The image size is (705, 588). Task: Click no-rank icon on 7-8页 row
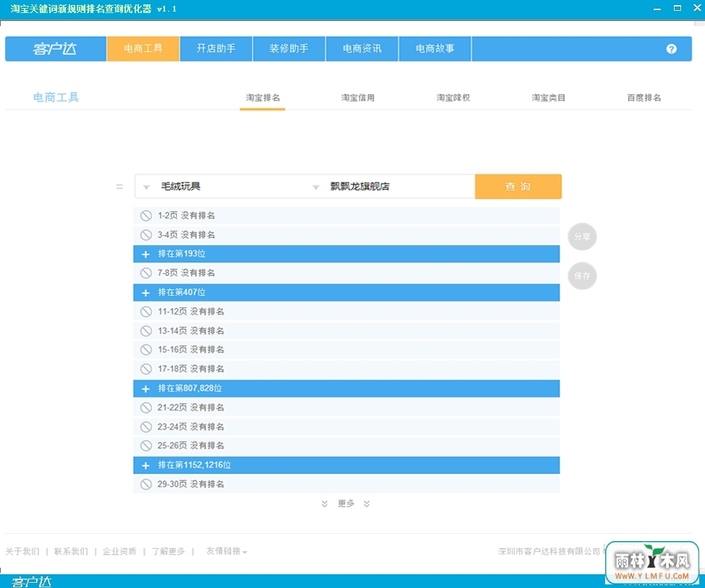(x=146, y=273)
